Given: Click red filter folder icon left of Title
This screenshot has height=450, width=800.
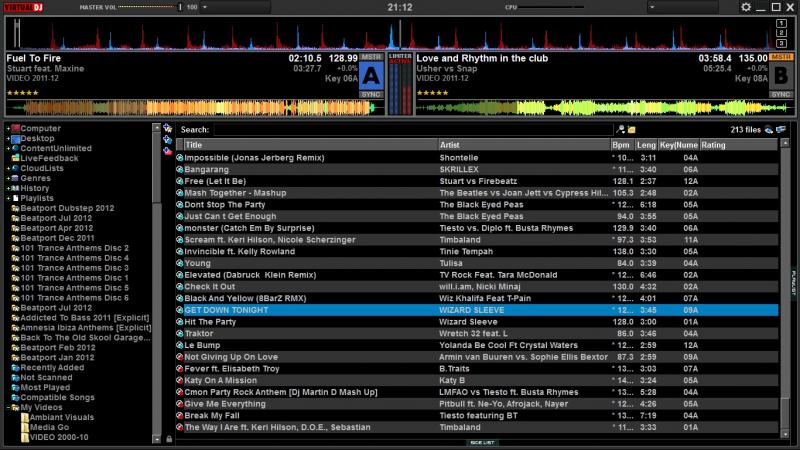Looking at the screenshot, I should click(167, 151).
